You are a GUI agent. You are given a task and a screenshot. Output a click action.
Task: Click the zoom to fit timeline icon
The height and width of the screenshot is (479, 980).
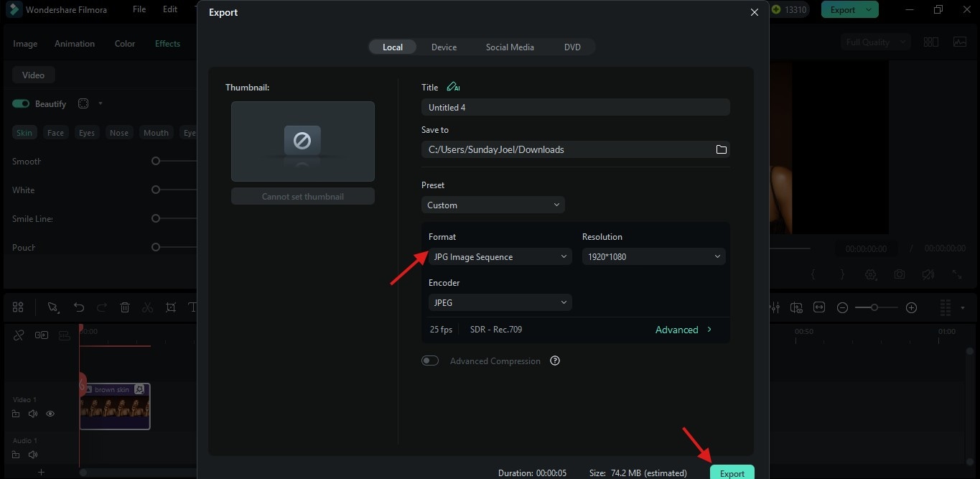pos(819,307)
